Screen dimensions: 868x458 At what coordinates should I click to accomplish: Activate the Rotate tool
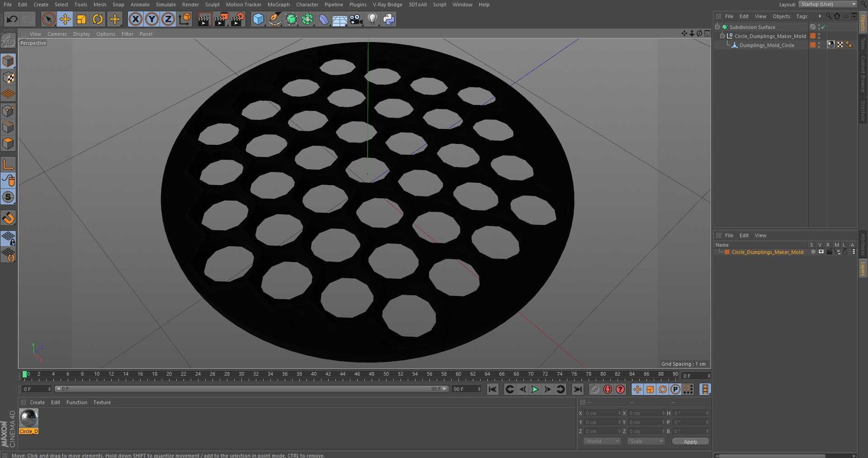98,19
